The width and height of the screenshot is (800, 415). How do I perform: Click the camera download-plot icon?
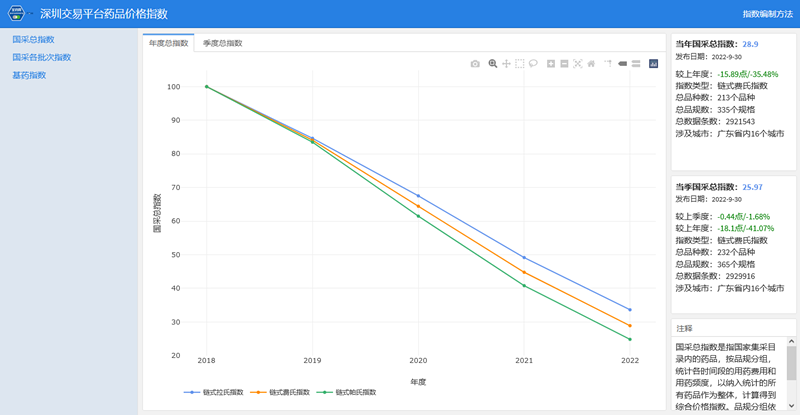pos(475,64)
